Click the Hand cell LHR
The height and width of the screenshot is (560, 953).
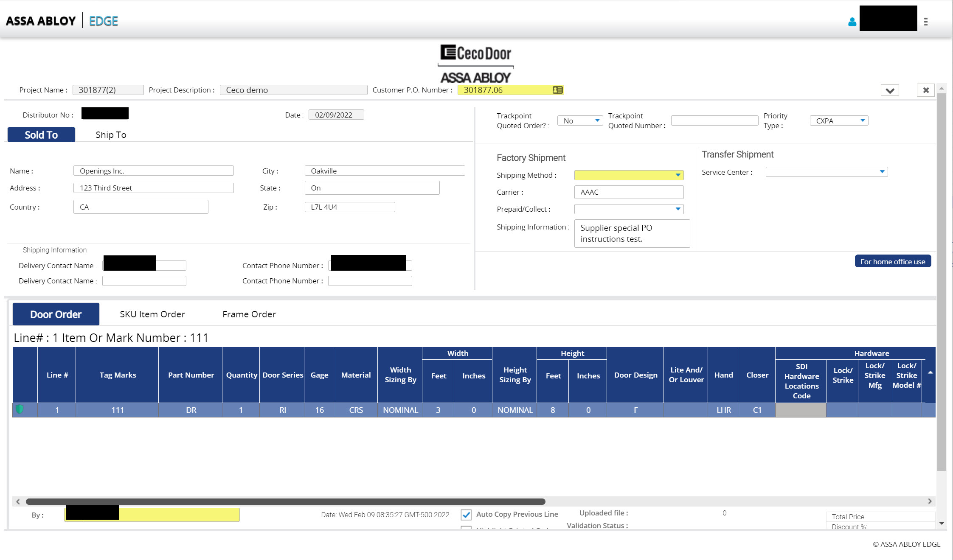click(x=723, y=410)
